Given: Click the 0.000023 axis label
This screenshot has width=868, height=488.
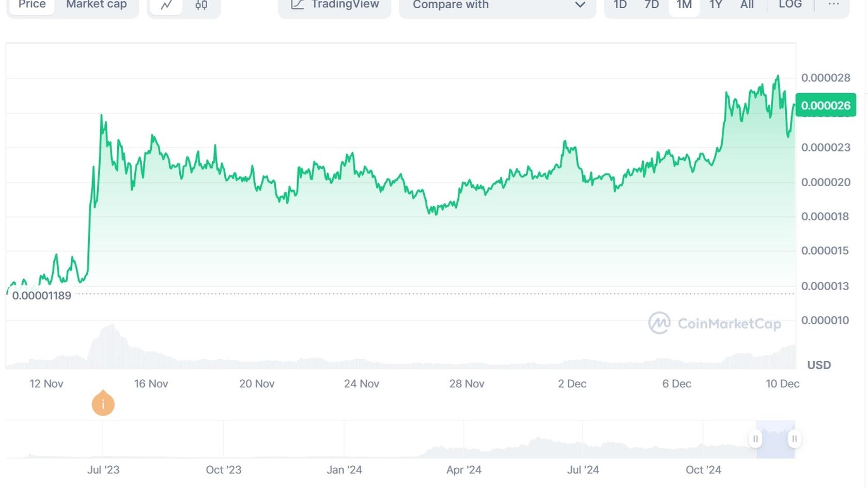Looking at the screenshot, I should [x=826, y=148].
